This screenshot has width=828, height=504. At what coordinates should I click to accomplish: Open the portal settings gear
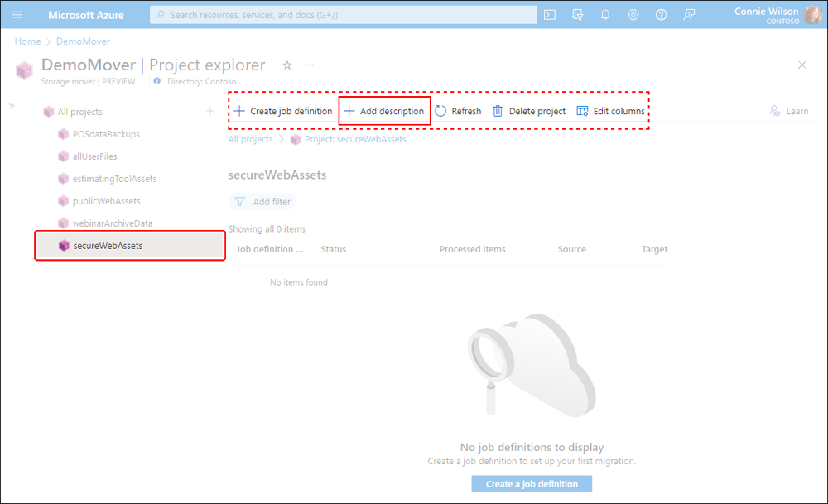[x=633, y=15]
